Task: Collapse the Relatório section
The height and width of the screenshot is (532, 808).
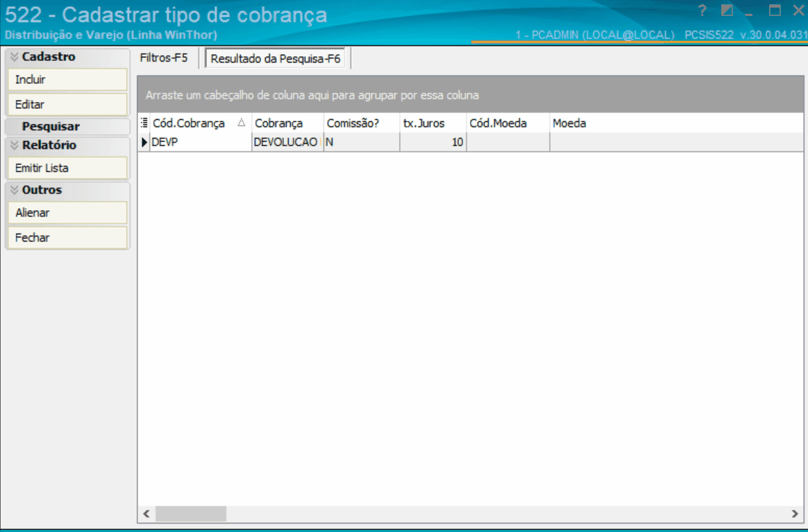Action: pos(15,145)
